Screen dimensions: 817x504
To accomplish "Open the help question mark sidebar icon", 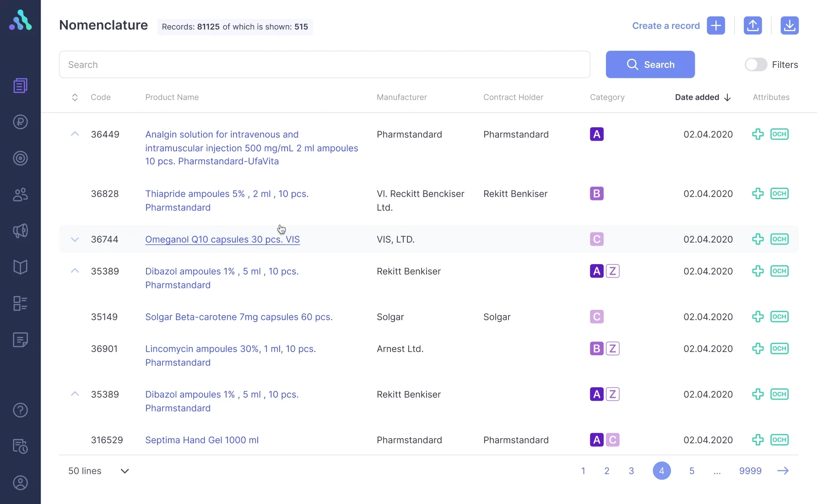I will [x=20, y=410].
